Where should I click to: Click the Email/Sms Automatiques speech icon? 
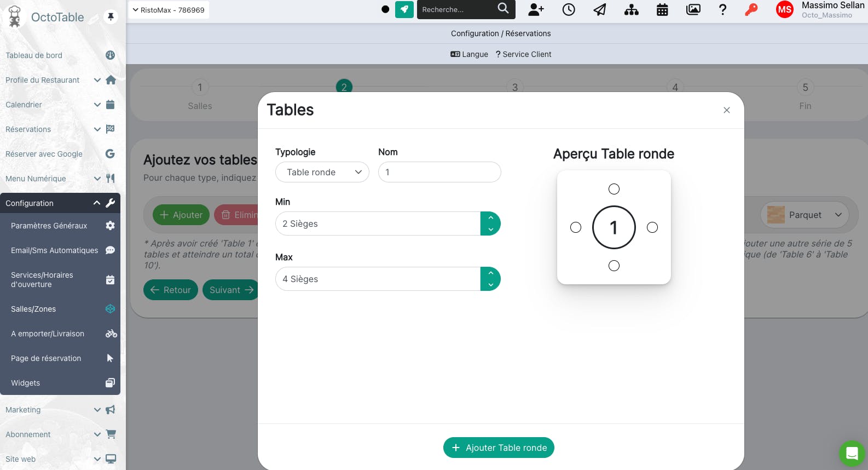pyautogui.click(x=110, y=250)
